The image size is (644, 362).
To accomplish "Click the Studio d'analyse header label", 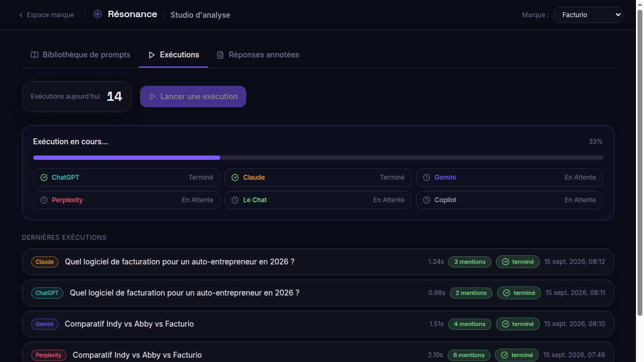I will [200, 15].
